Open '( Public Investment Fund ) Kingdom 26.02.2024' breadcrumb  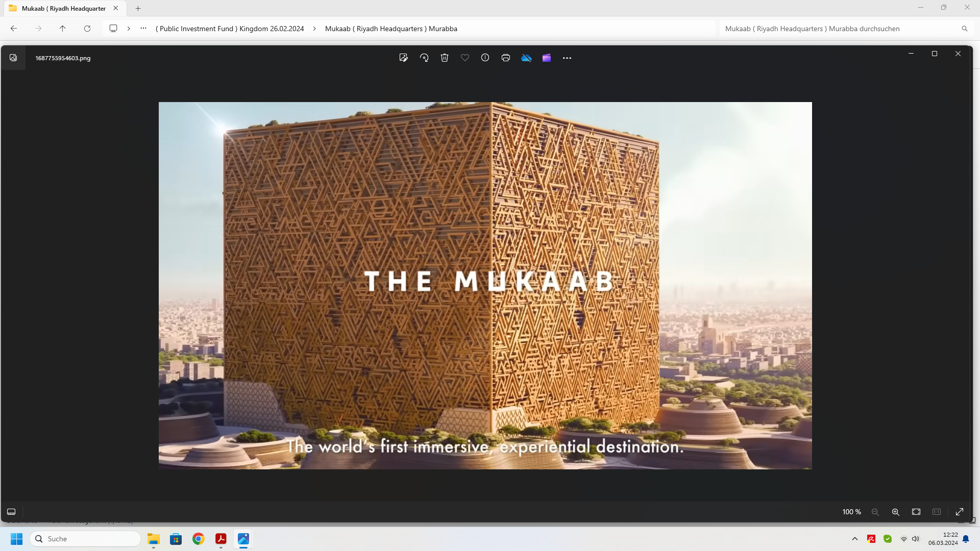[230, 29]
